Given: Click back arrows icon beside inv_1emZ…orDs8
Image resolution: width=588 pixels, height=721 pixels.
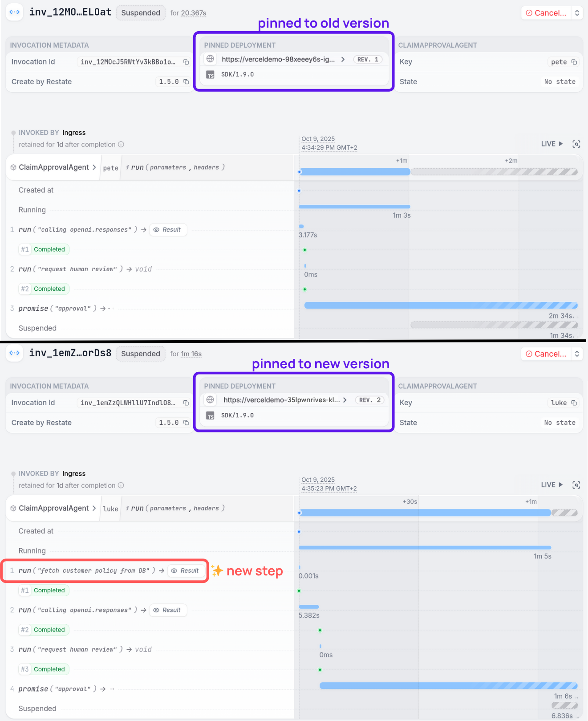Looking at the screenshot, I should (15, 353).
